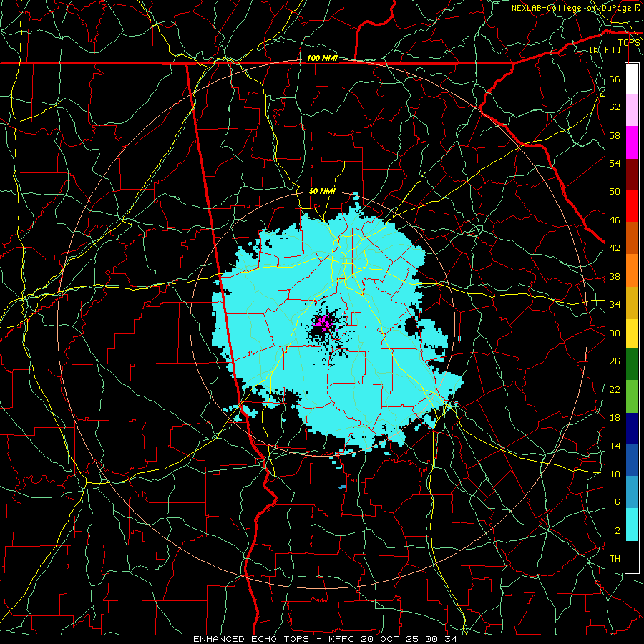
Task: Pick the light blue legend swatch
Action: 632,492
